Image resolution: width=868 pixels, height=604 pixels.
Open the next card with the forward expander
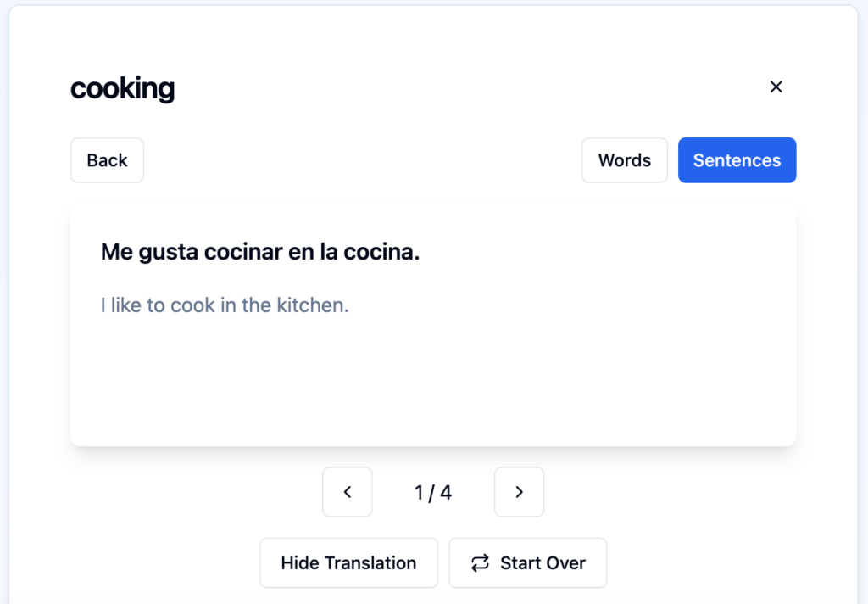(x=519, y=492)
